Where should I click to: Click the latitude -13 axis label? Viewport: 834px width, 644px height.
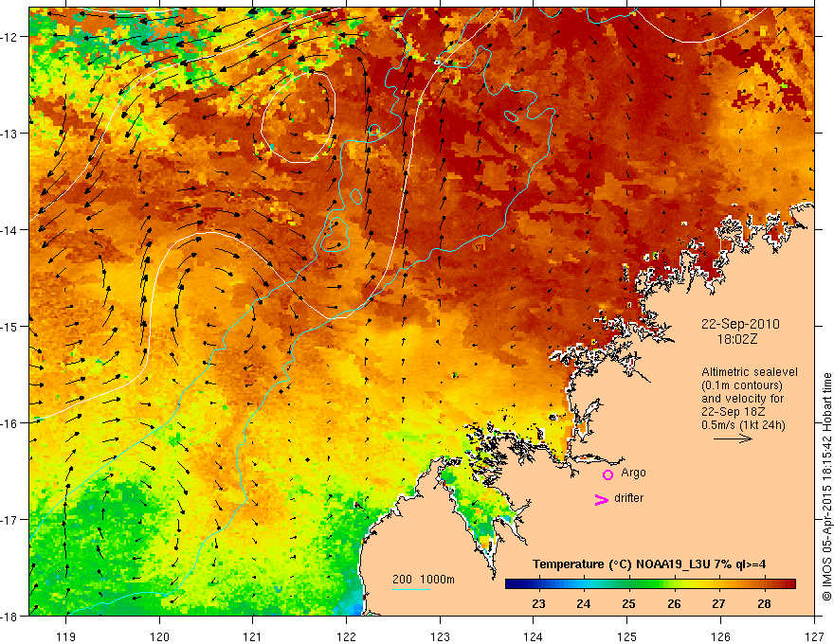[x=9, y=134]
